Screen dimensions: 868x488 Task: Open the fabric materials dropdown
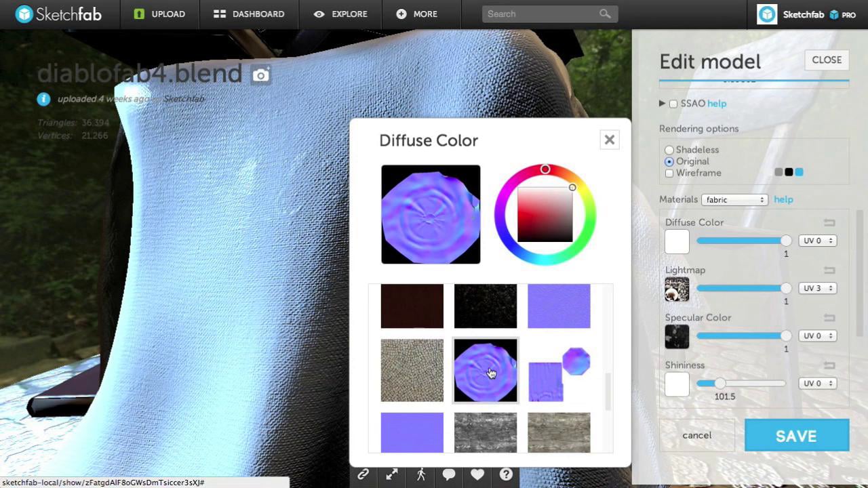click(734, 199)
